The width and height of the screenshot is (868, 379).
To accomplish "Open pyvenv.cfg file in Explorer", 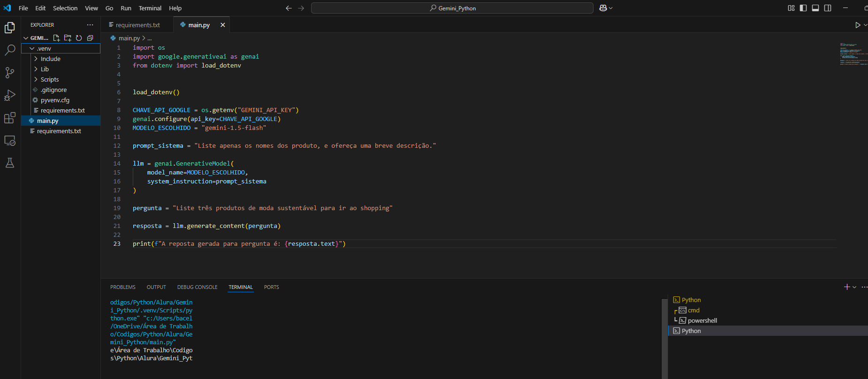I will point(61,100).
